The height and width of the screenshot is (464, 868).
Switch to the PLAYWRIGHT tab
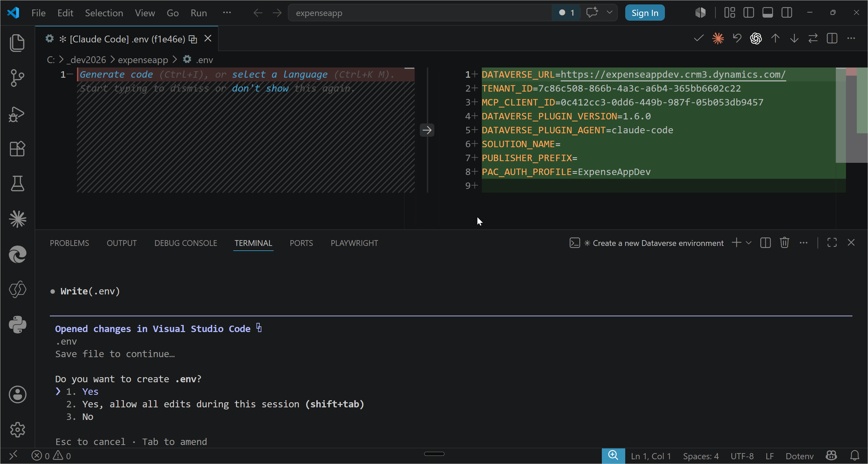click(354, 243)
